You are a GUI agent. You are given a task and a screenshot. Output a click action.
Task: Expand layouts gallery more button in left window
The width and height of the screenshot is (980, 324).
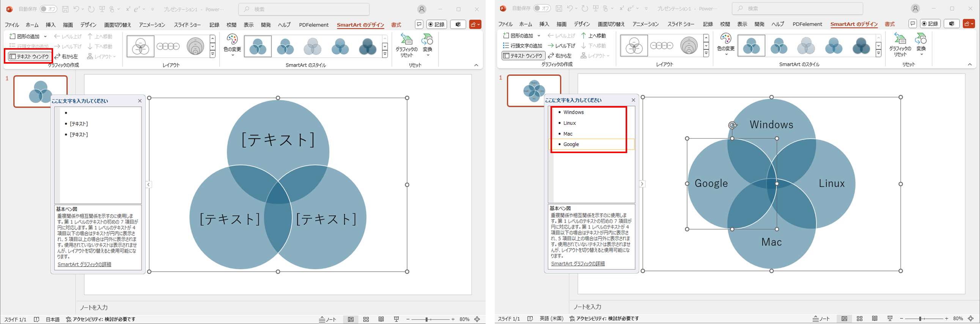[213, 54]
